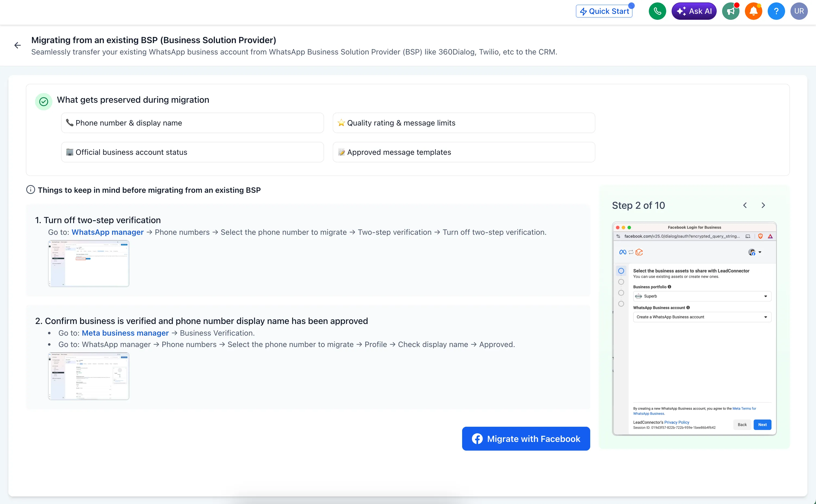The height and width of the screenshot is (504, 816).
Task: Click Migrate with Facebook button
Action: 526,439
